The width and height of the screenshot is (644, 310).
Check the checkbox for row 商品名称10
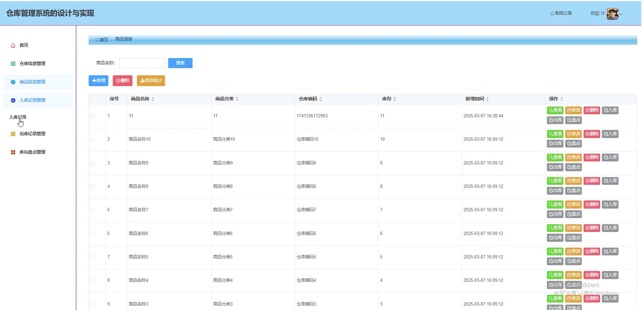point(93,140)
